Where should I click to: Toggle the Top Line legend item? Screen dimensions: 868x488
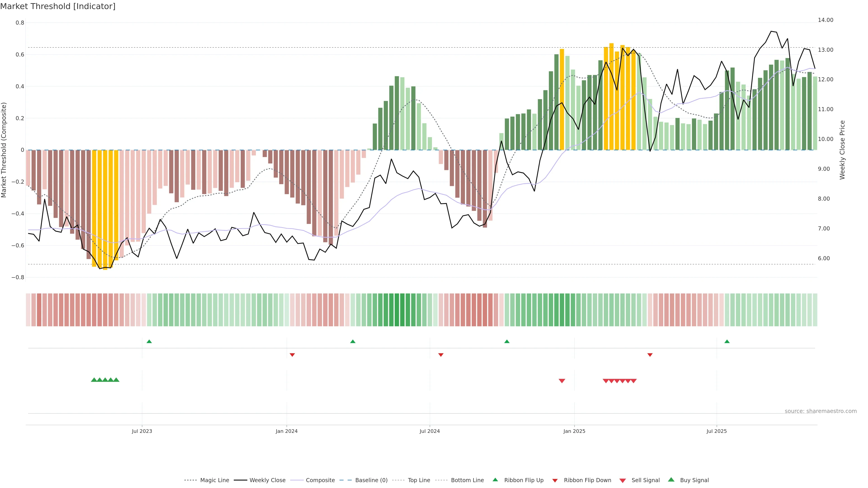pos(419,480)
